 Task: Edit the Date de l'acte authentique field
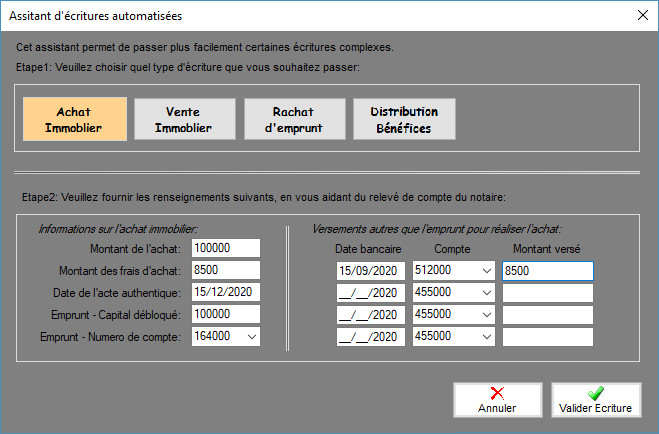click(x=225, y=293)
